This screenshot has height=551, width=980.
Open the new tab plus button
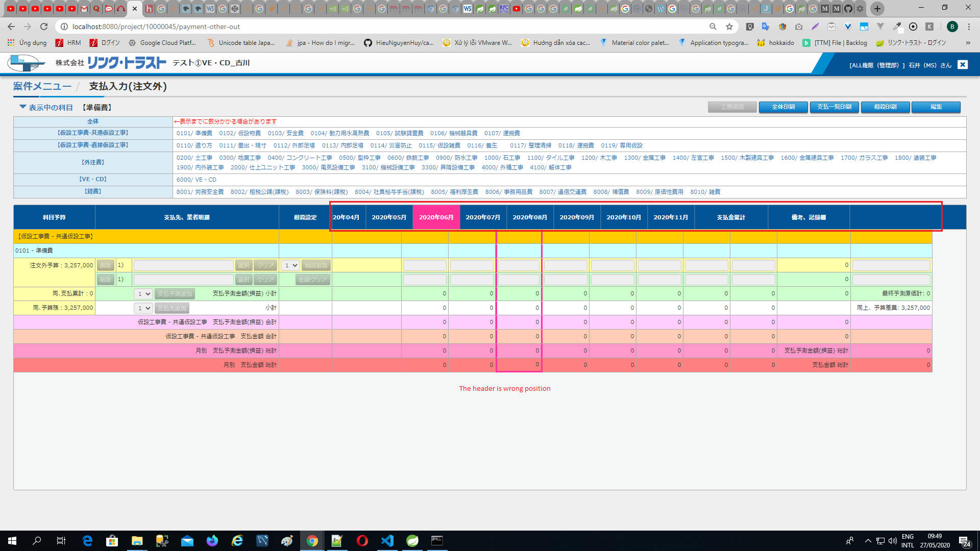[x=877, y=9]
